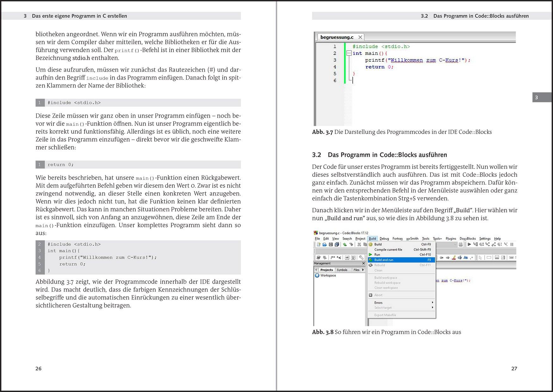Collapse the int main() code fold
553x392 pixels.
pos(349,53)
